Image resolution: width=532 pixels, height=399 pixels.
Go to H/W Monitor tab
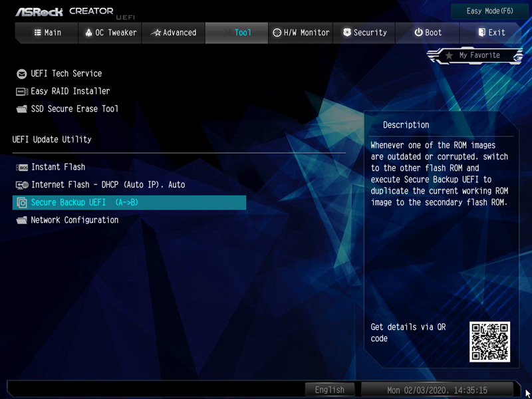(x=301, y=33)
